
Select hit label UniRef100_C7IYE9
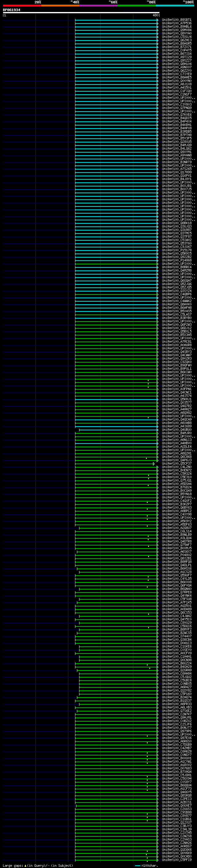(176, 74)
